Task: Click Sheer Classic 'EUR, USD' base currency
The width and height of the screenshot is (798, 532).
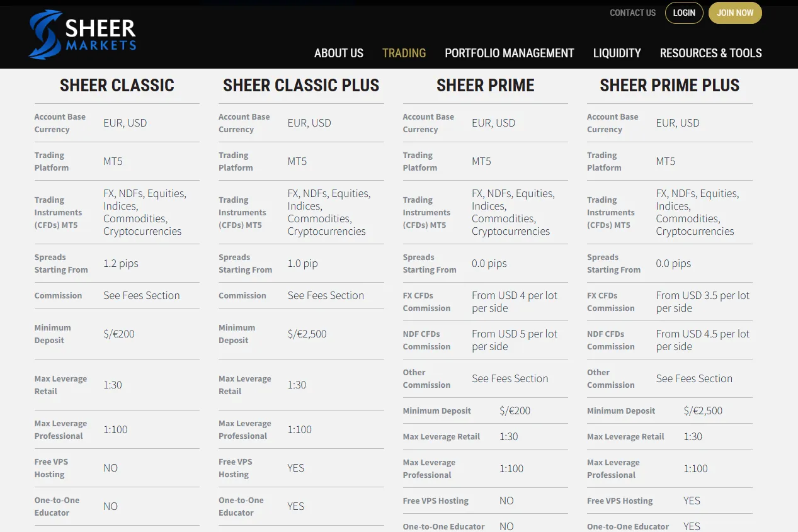Action: tap(125, 123)
